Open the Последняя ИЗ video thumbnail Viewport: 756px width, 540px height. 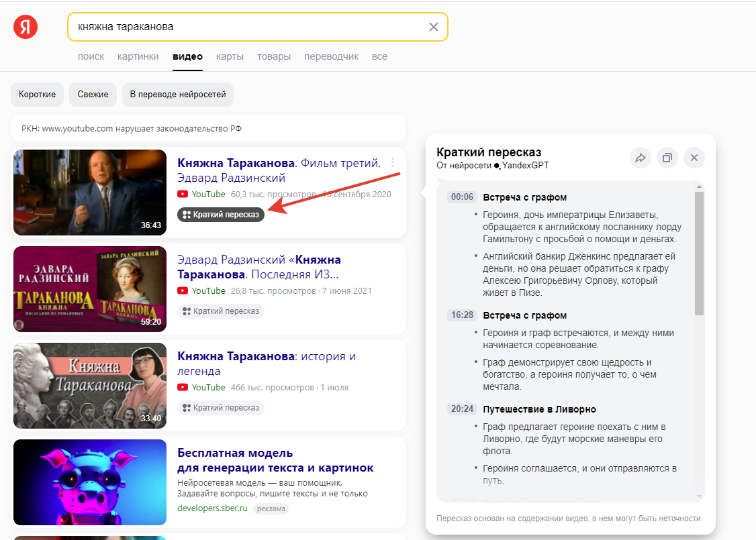coord(90,289)
